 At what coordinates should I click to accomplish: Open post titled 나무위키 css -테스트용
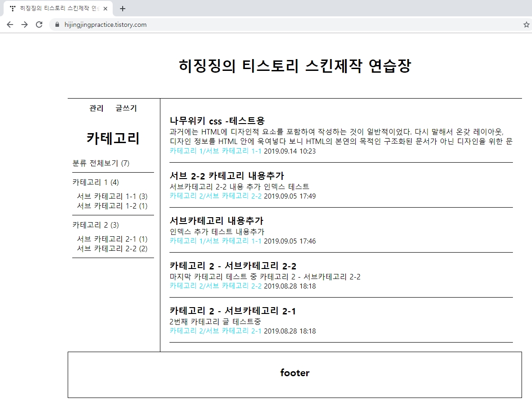(217, 121)
